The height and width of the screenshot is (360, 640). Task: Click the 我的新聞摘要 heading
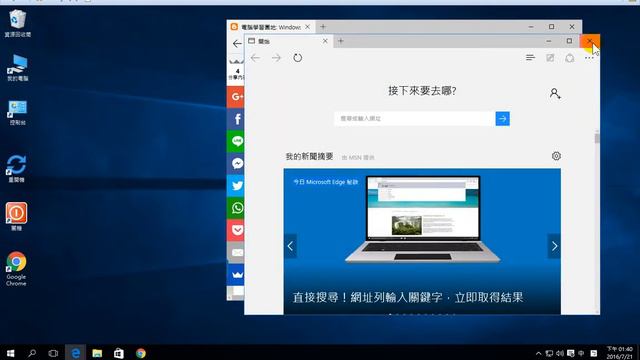point(309,156)
